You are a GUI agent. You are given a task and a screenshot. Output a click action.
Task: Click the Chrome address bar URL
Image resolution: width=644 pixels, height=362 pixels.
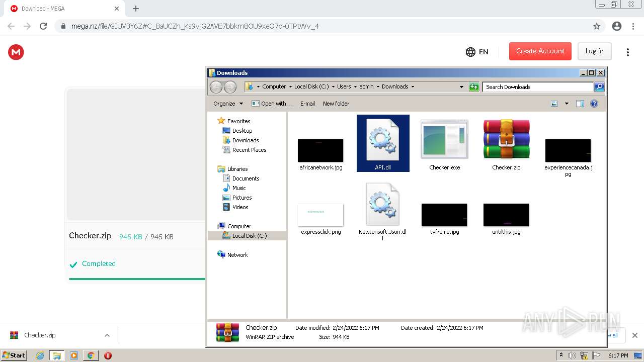pos(195,26)
